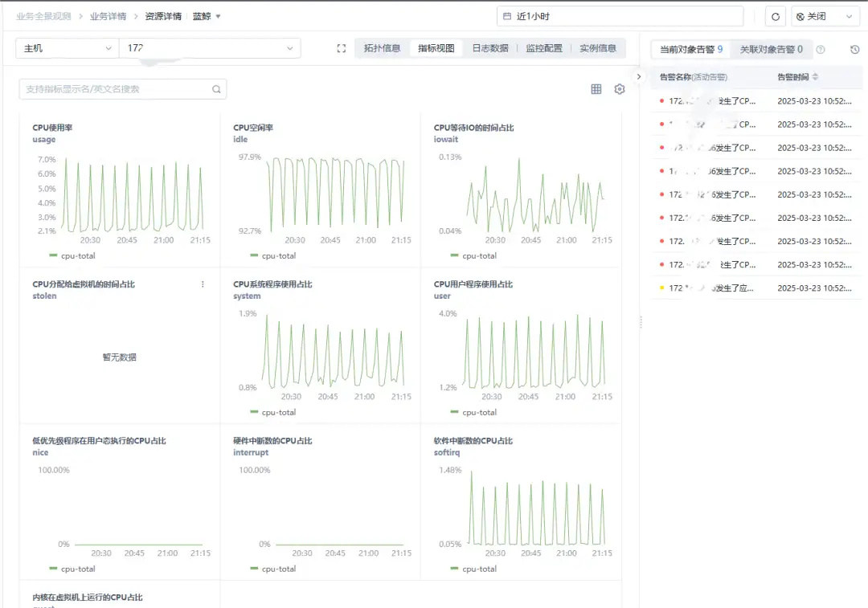Open alarm history clock icon
The width and height of the screenshot is (868, 608).
coord(854,49)
